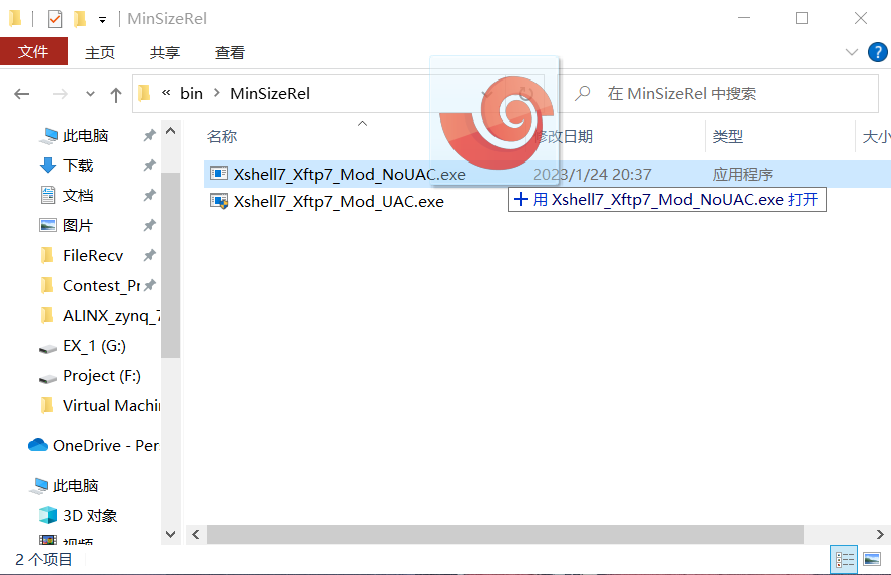Open 此电脑 in quick access
Screen dimensions: 891x575
tap(85, 136)
